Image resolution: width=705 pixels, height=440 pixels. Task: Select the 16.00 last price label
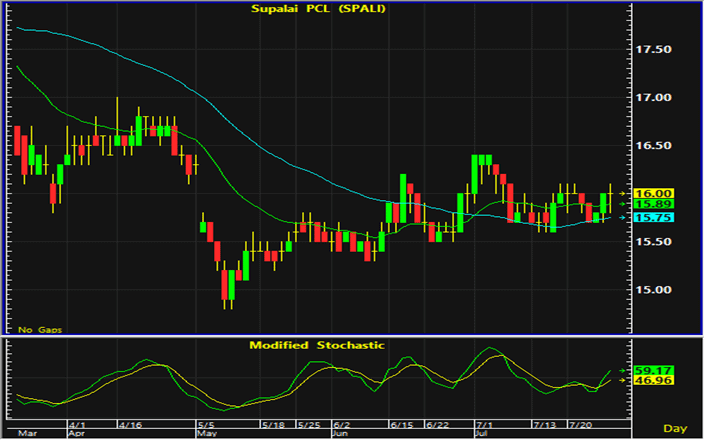tap(654, 194)
